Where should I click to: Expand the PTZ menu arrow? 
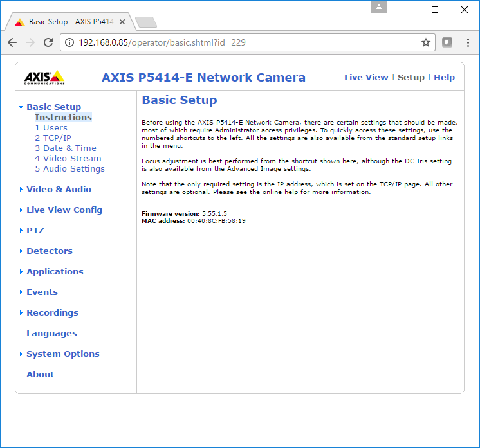(x=21, y=230)
